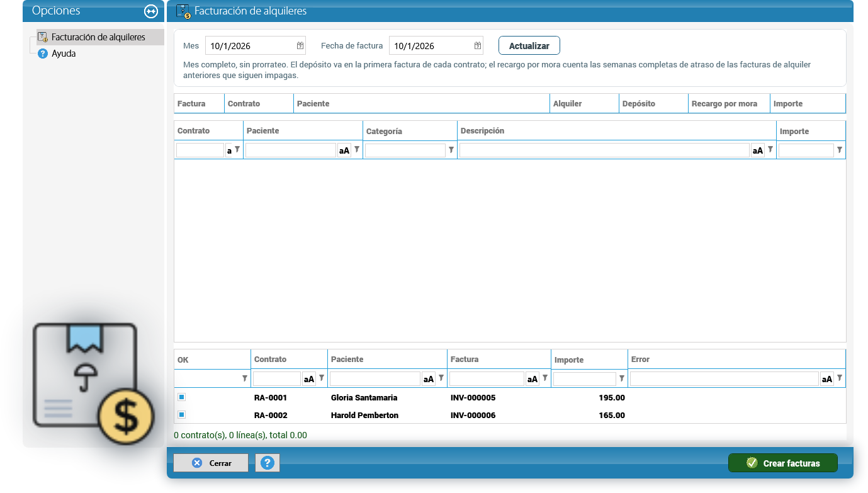This screenshot has width=868, height=493.
Task: Select Facturación de alquileres in options tree
Action: tap(98, 37)
